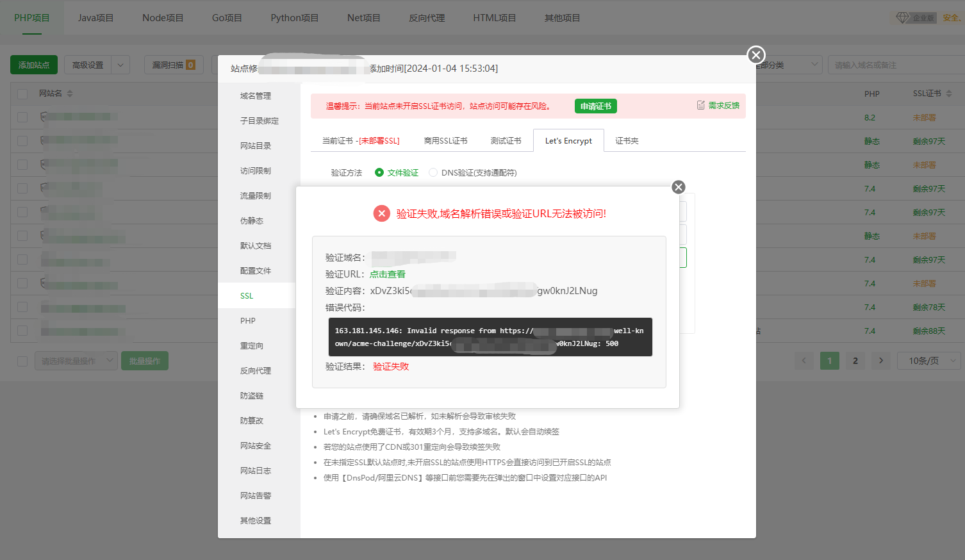The height and width of the screenshot is (560, 965).
Task: Open 默认文档 in site sidebar
Action: pyautogui.click(x=256, y=245)
